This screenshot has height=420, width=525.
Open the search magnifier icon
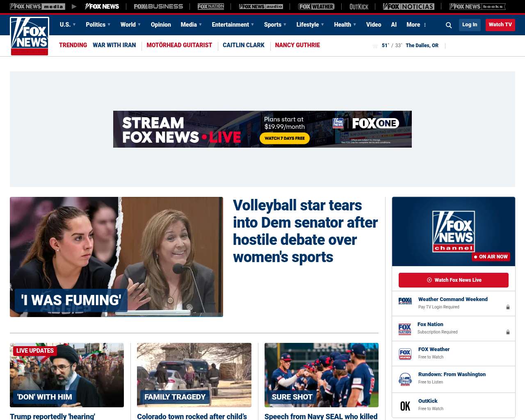[449, 25]
